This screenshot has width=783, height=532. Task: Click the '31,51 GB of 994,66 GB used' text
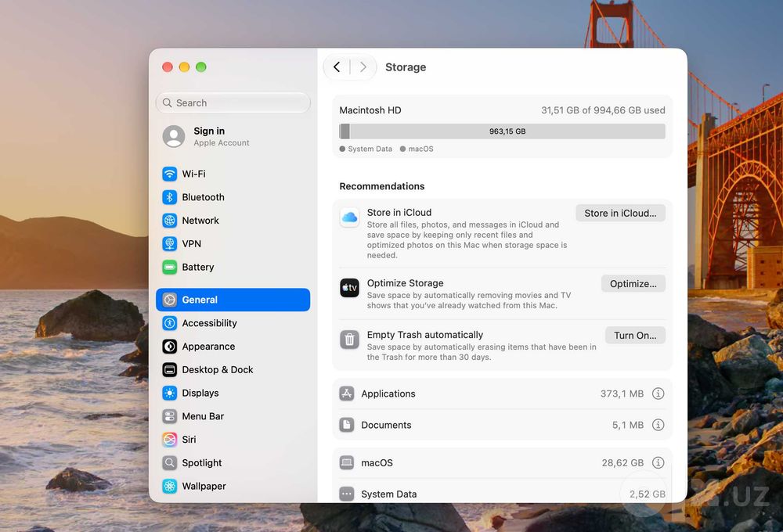pyautogui.click(x=603, y=110)
